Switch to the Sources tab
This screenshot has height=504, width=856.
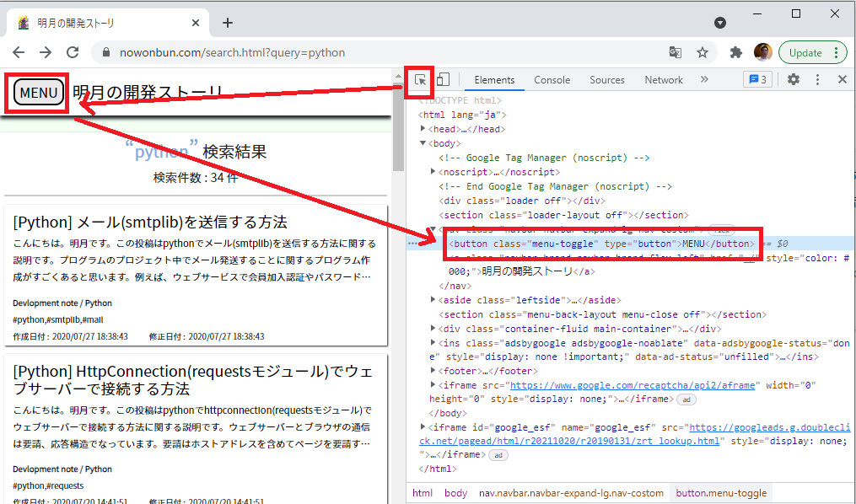(607, 79)
